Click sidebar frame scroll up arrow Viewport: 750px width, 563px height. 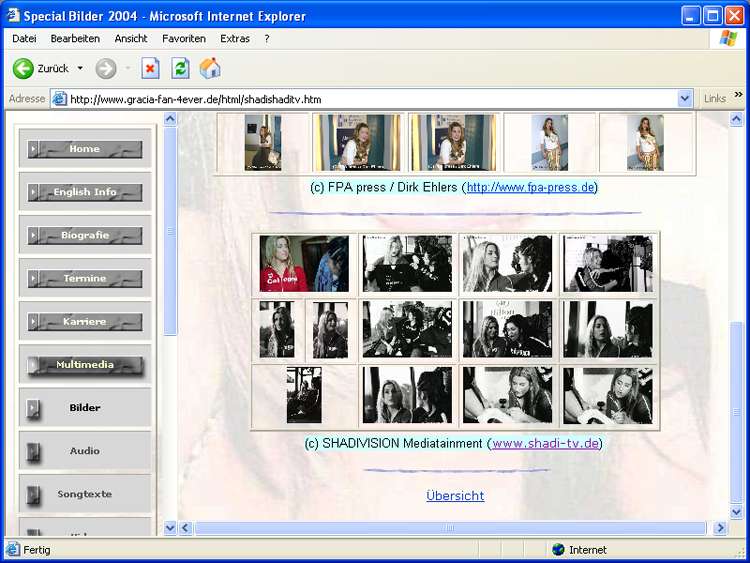[170, 119]
